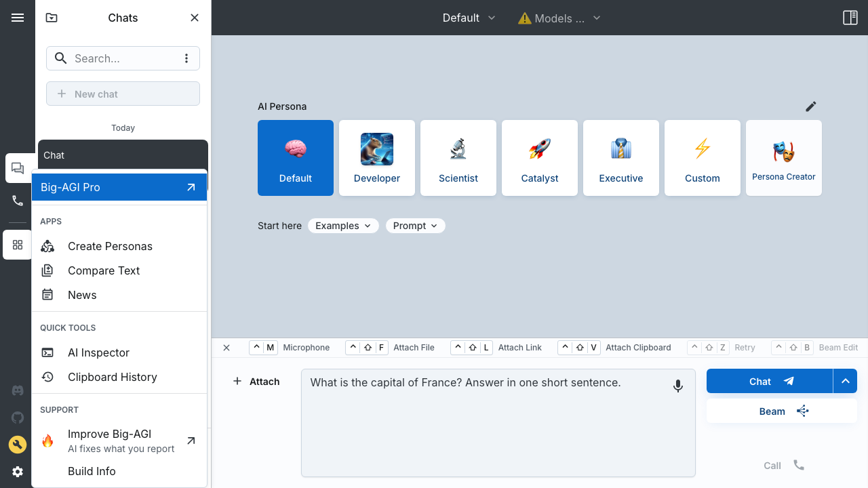The height and width of the screenshot is (488, 868).
Task: Open the Call app phone sidebar icon
Action: (x=18, y=201)
